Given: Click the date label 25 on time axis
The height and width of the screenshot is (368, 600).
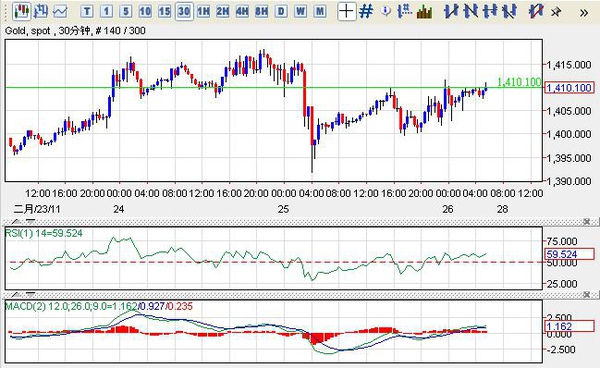Looking at the screenshot, I should point(283,209).
